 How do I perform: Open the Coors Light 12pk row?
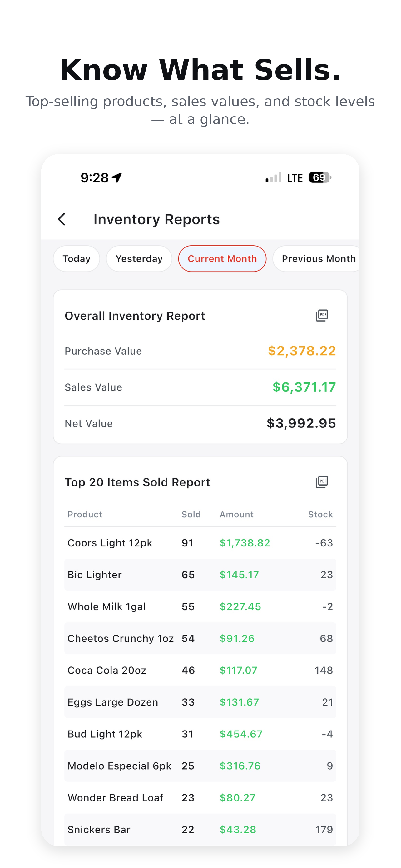(x=200, y=543)
